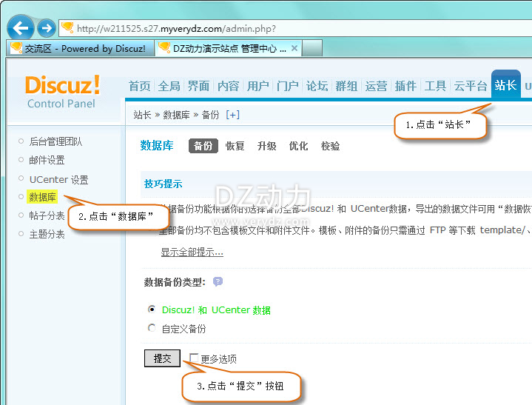Click the favicon in the address bar
Image resolution: width=532 pixels, height=405 pixels.
click(68, 28)
